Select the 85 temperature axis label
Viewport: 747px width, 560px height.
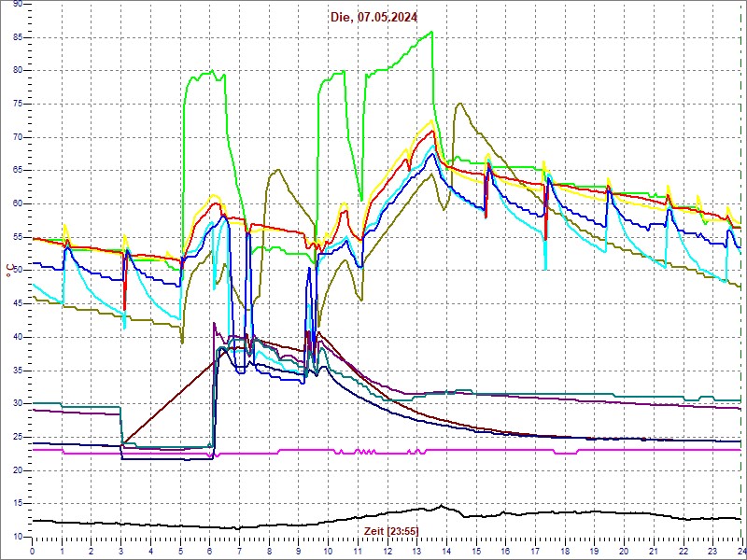17,37
